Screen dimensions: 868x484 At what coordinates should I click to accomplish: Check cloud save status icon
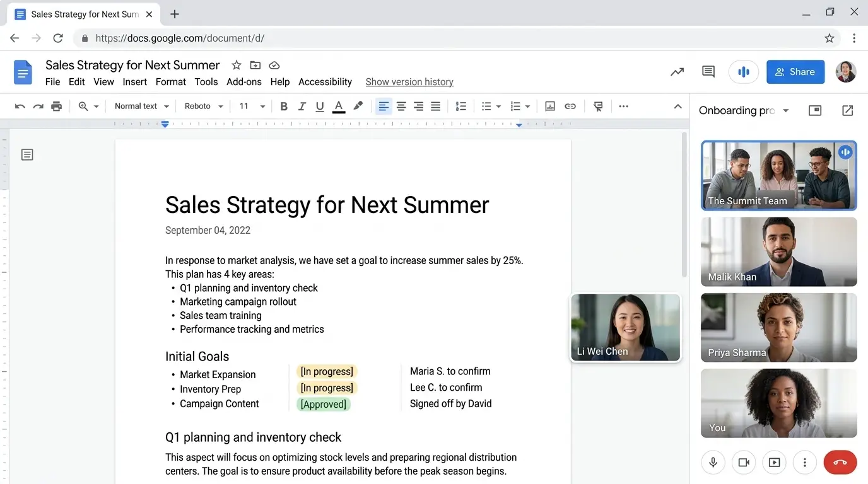coord(274,65)
